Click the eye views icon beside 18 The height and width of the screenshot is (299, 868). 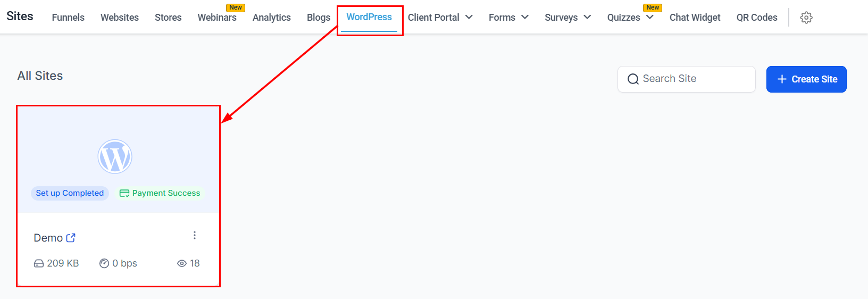pyautogui.click(x=182, y=263)
